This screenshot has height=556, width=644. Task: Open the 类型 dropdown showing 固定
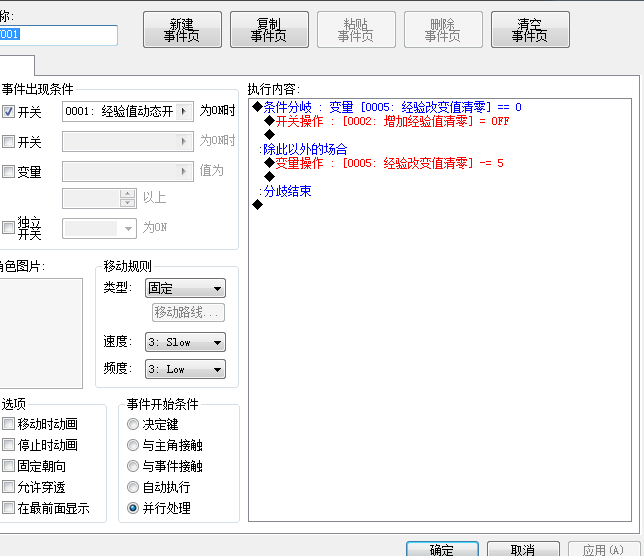click(185, 288)
